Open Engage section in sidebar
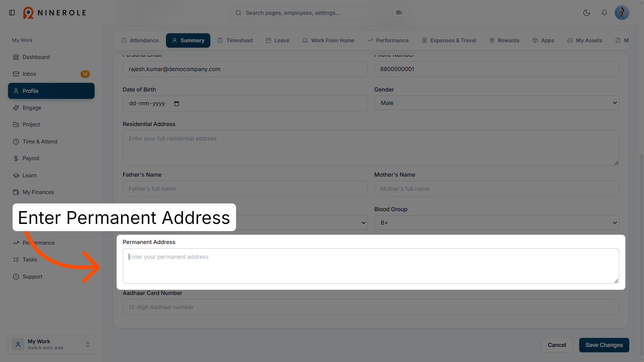Image resolution: width=644 pixels, height=362 pixels. 51,108
